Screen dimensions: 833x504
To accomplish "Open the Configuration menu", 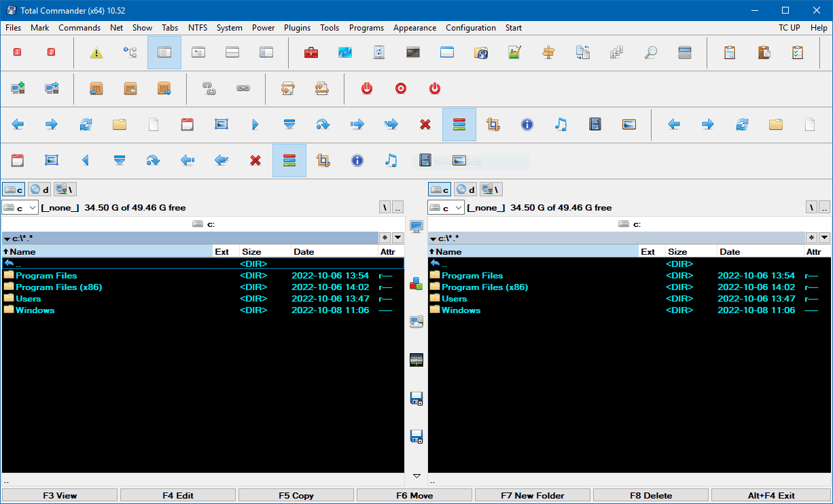I will 470,28.
